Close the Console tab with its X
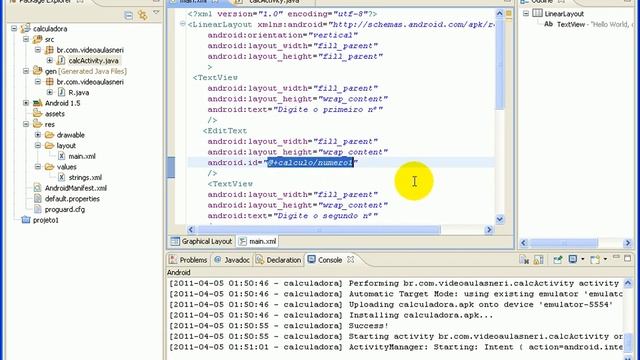Viewport: 640px width, 360px height. (x=350, y=260)
